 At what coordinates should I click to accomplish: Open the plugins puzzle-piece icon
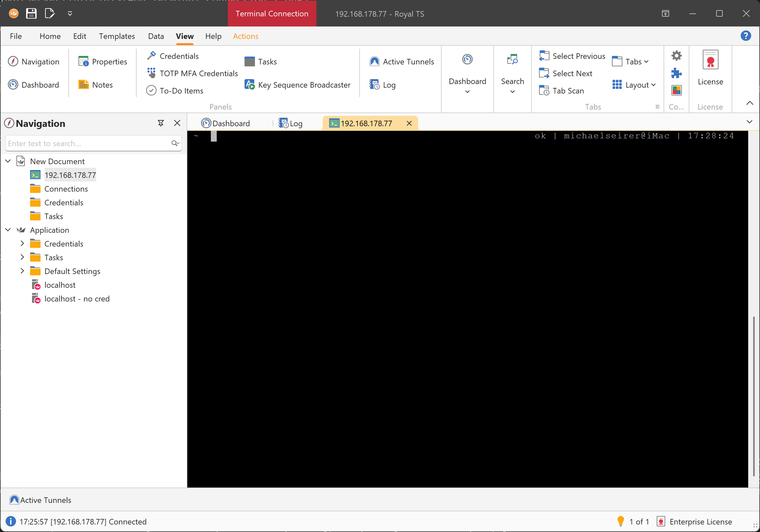[676, 73]
